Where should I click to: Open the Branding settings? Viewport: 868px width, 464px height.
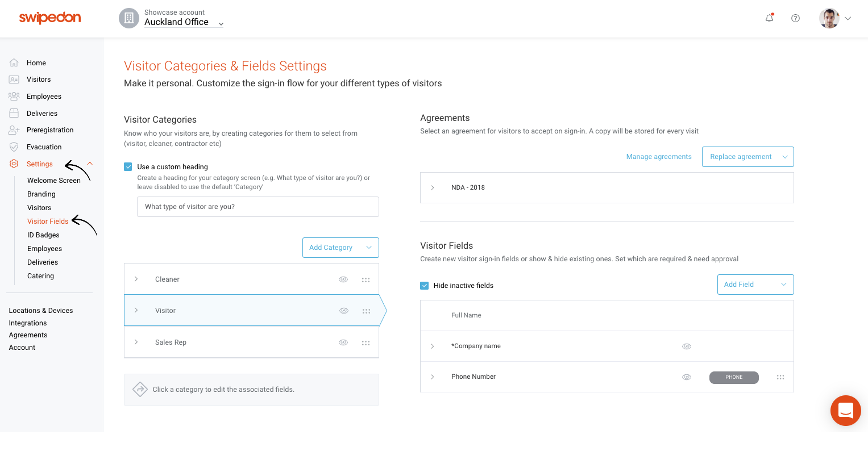(x=41, y=194)
